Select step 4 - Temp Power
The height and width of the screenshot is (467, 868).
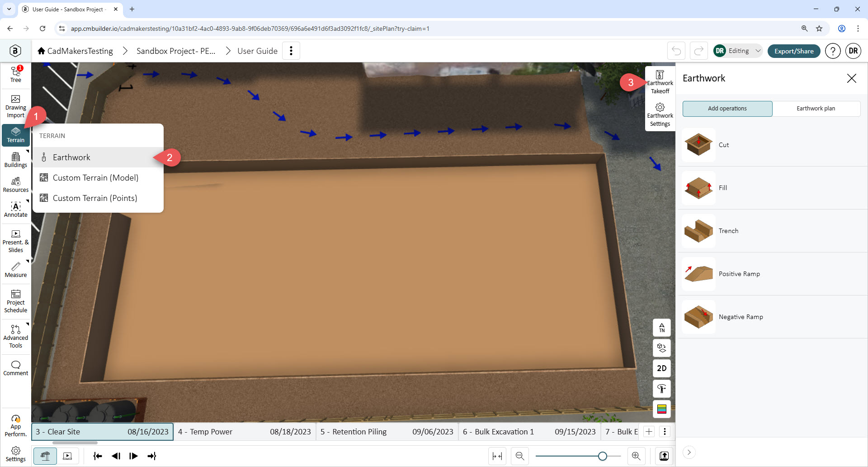click(245, 432)
